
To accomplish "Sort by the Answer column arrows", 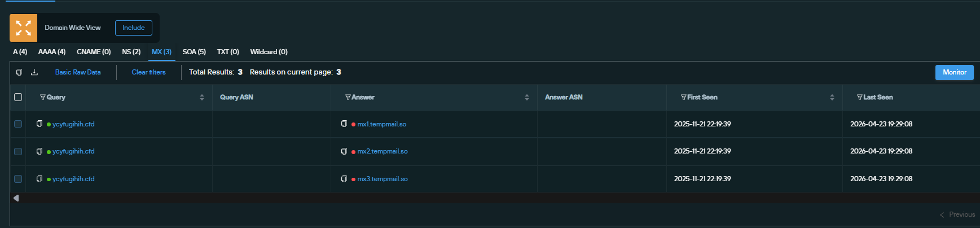I will pyautogui.click(x=527, y=97).
